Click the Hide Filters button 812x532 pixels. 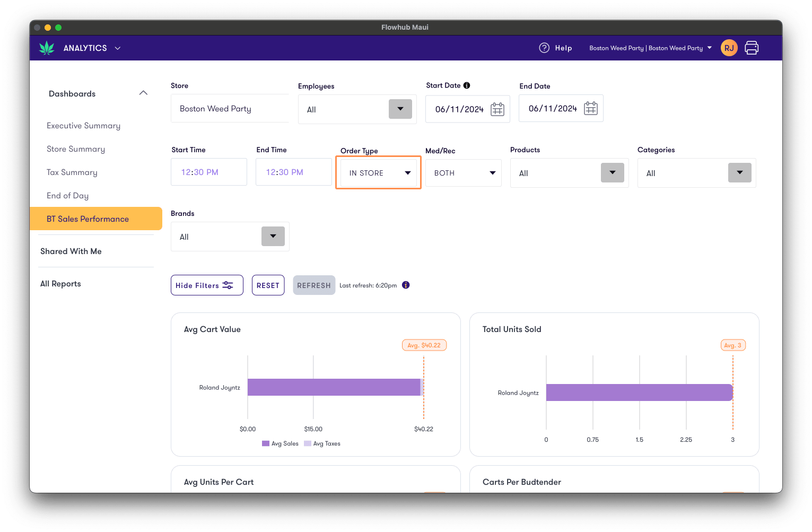pyautogui.click(x=207, y=285)
